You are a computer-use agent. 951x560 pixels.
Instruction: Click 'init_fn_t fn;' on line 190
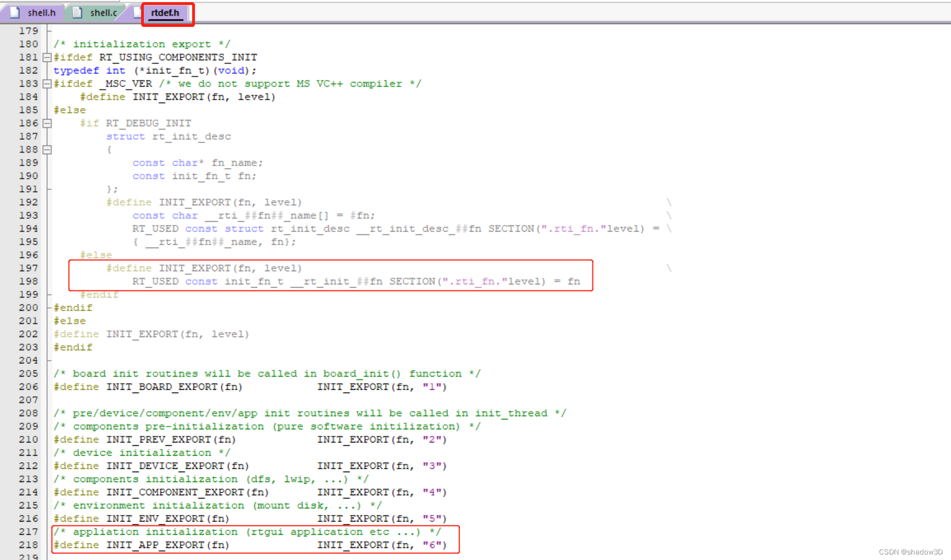point(214,176)
